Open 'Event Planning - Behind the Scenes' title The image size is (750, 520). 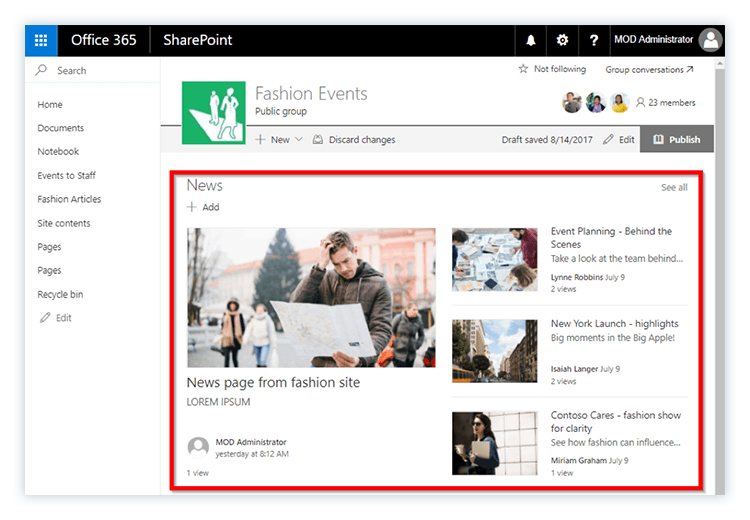611,238
